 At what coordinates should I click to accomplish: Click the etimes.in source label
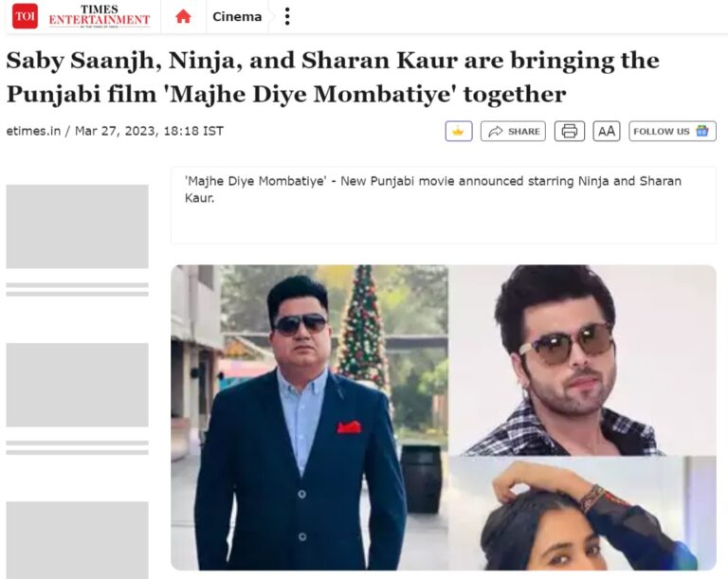pos(33,131)
